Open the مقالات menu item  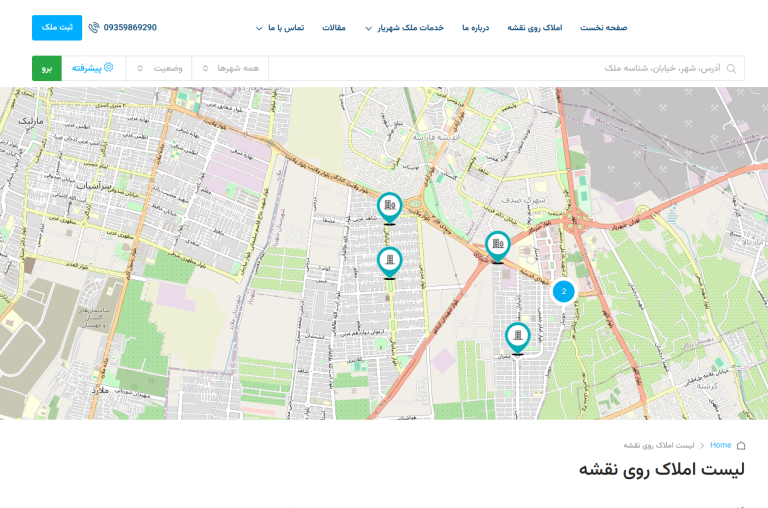333,28
